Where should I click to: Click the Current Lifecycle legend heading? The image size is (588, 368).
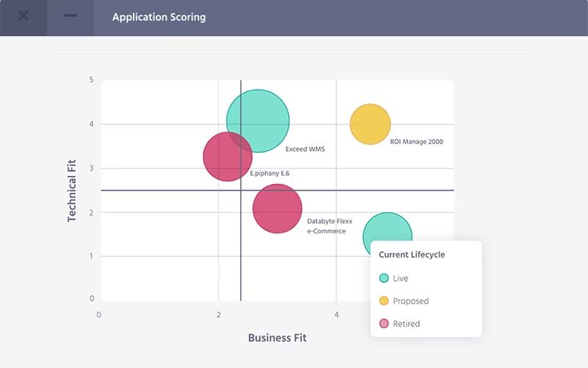[x=412, y=255]
